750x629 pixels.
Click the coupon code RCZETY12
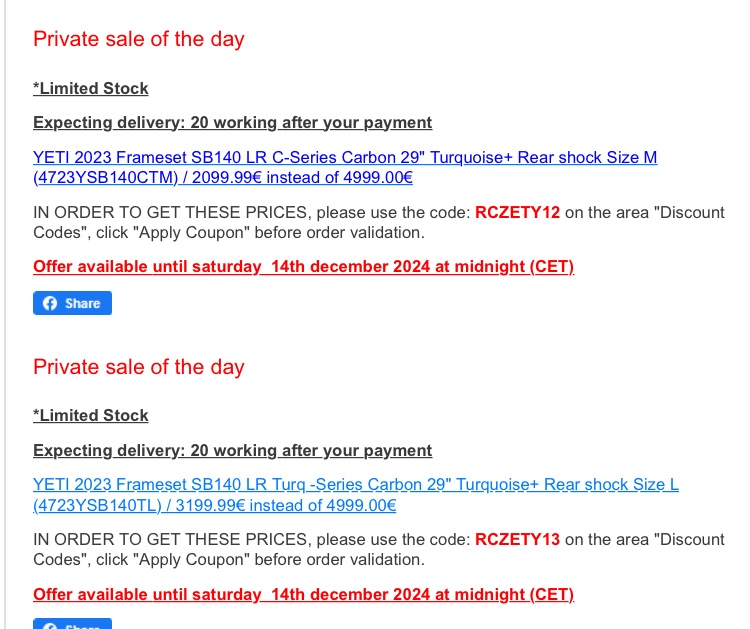point(518,213)
